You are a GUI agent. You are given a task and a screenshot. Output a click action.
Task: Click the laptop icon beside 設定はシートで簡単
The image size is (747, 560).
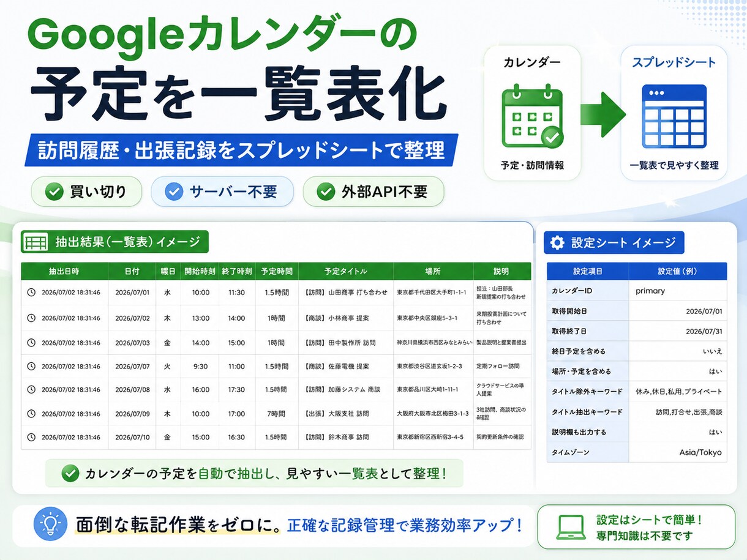[571, 528]
